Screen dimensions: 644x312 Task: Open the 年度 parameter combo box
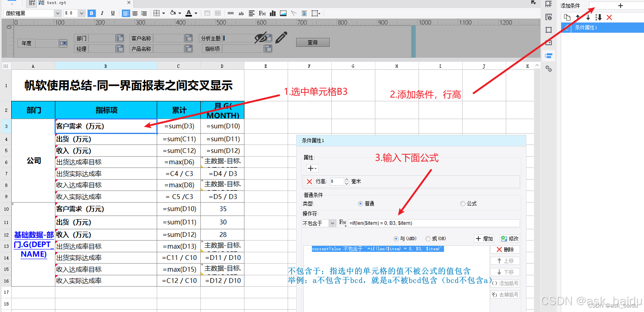[63, 43]
